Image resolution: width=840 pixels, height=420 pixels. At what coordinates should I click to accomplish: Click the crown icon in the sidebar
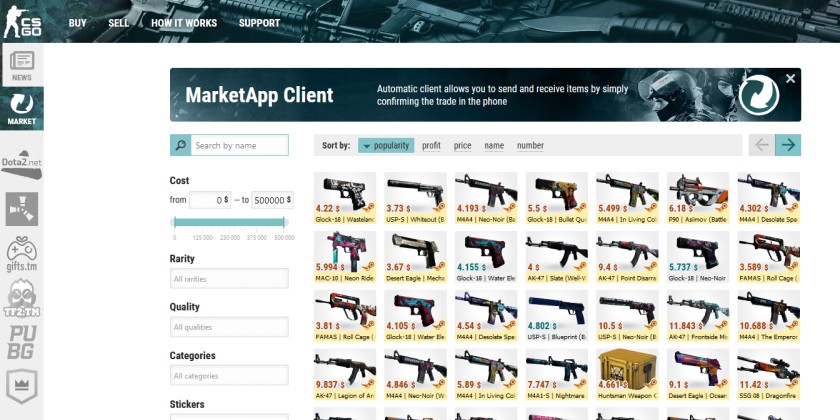click(21, 384)
